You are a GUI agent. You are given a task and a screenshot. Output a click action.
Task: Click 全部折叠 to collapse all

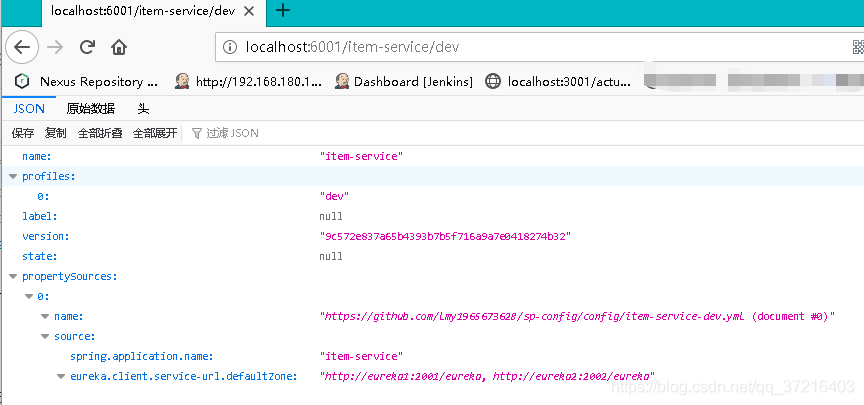click(x=100, y=133)
